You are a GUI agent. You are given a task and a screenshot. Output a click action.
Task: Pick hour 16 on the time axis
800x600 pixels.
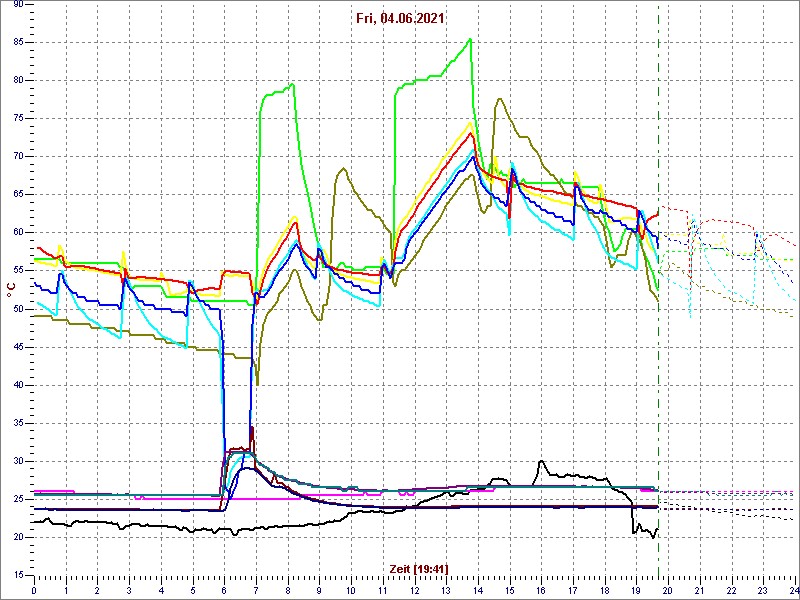click(541, 590)
